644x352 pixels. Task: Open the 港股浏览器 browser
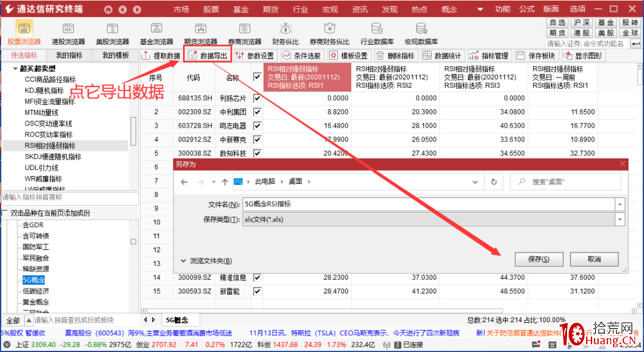click(68, 33)
